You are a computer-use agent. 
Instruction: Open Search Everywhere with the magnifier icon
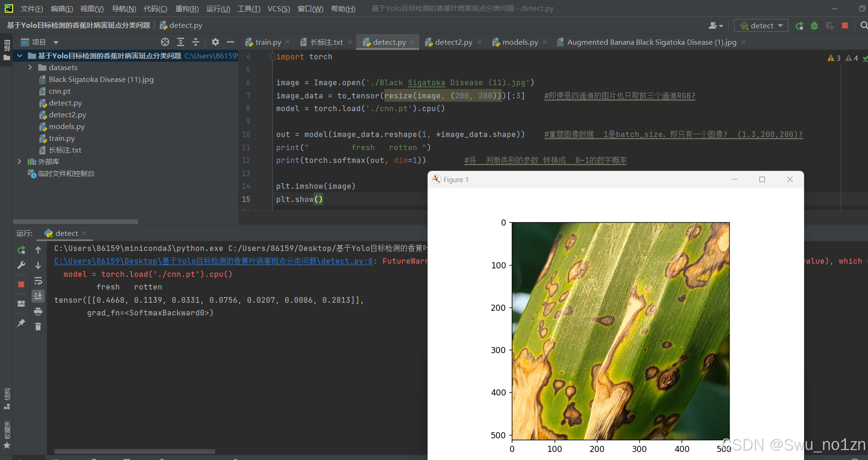click(x=865, y=25)
